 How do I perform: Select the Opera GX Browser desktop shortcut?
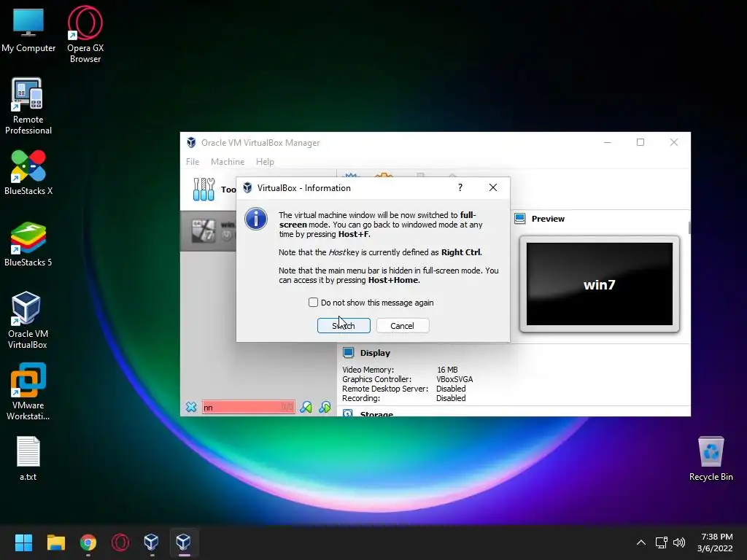click(85, 34)
